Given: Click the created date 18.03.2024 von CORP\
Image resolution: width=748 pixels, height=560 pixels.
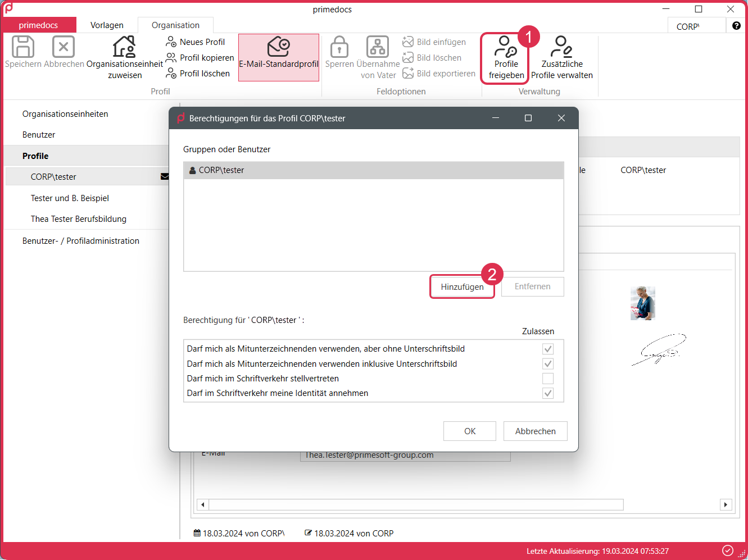Looking at the screenshot, I should [x=239, y=533].
